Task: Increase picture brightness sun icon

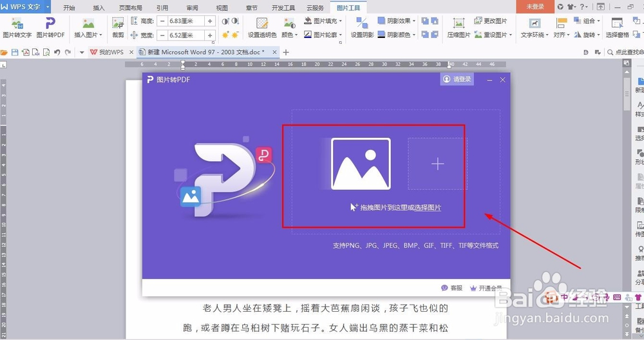Action: (x=225, y=35)
